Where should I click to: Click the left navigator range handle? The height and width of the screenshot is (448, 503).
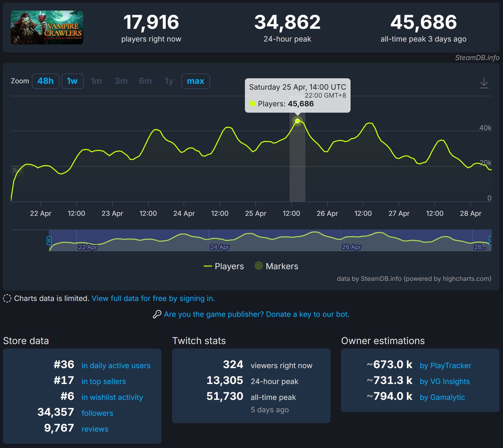click(x=49, y=241)
